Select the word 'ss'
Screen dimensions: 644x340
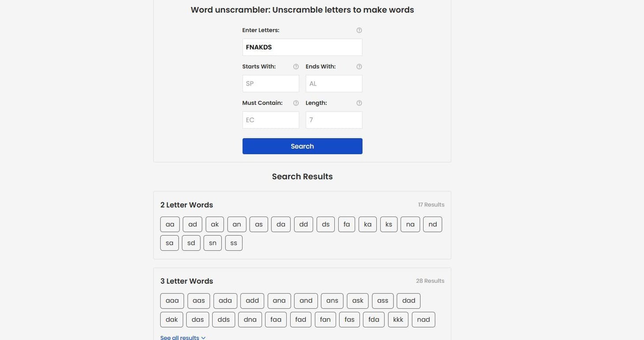click(234, 242)
